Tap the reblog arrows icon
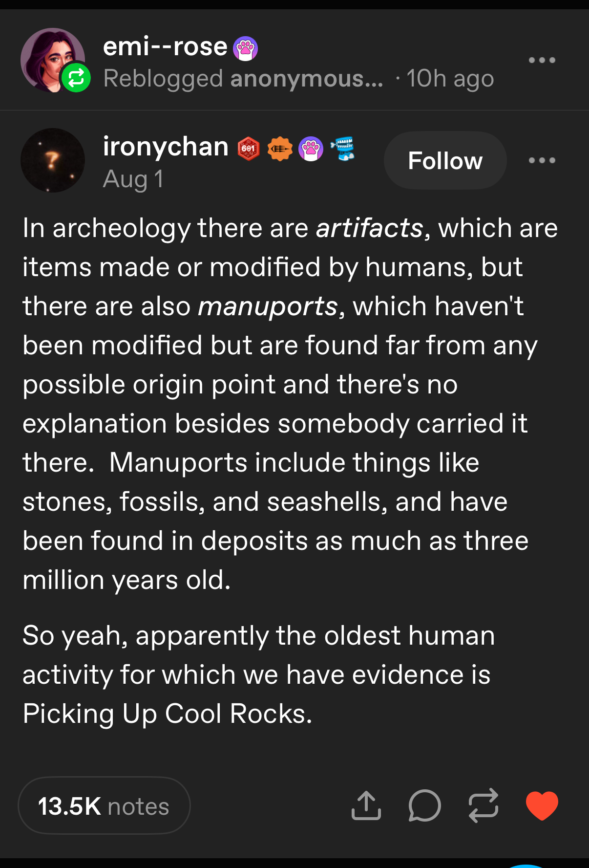 tap(483, 805)
